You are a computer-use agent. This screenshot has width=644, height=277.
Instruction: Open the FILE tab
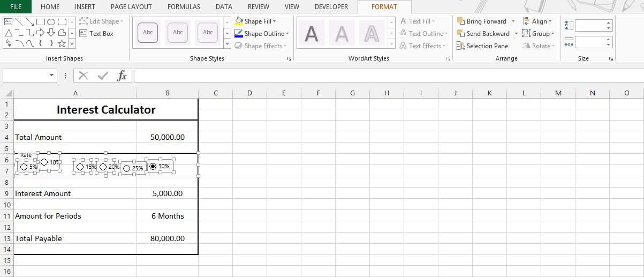tap(16, 7)
